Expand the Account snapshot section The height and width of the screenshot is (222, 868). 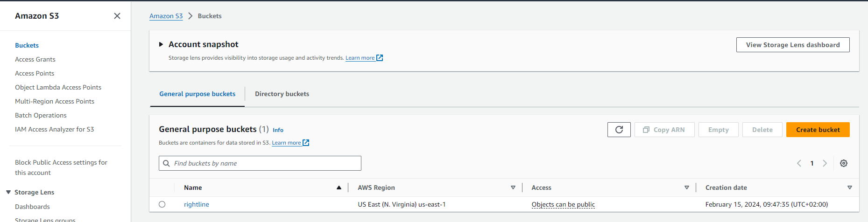tap(161, 44)
